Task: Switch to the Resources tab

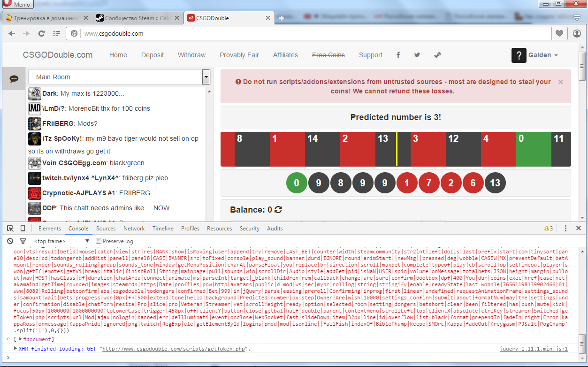Action: 219,229
